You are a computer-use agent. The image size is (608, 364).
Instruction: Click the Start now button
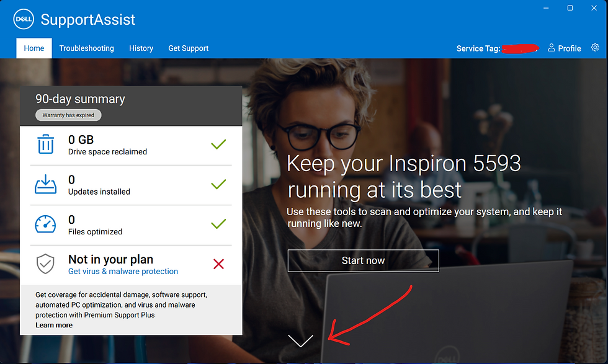tap(364, 260)
